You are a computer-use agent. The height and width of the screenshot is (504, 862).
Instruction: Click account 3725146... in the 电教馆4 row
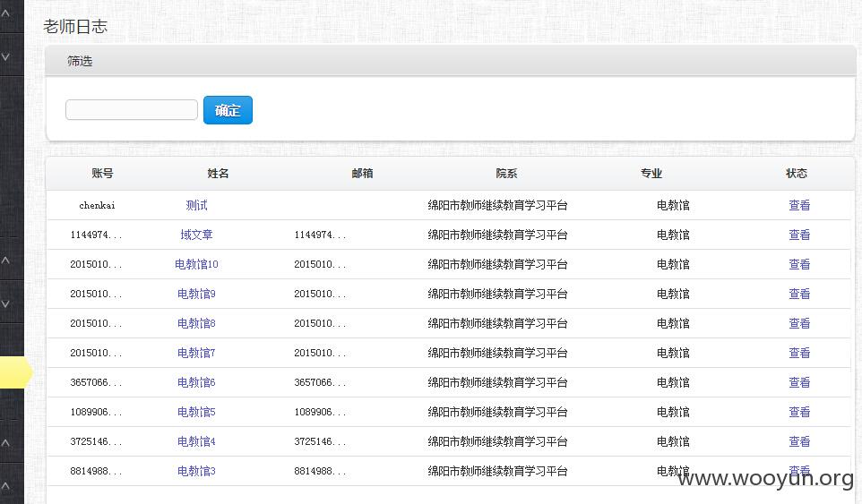(x=96, y=442)
